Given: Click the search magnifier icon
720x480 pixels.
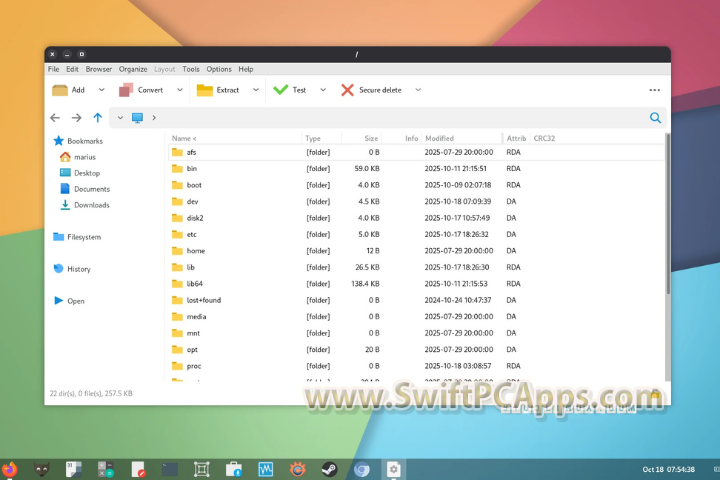Looking at the screenshot, I should click(x=655, y=118).
